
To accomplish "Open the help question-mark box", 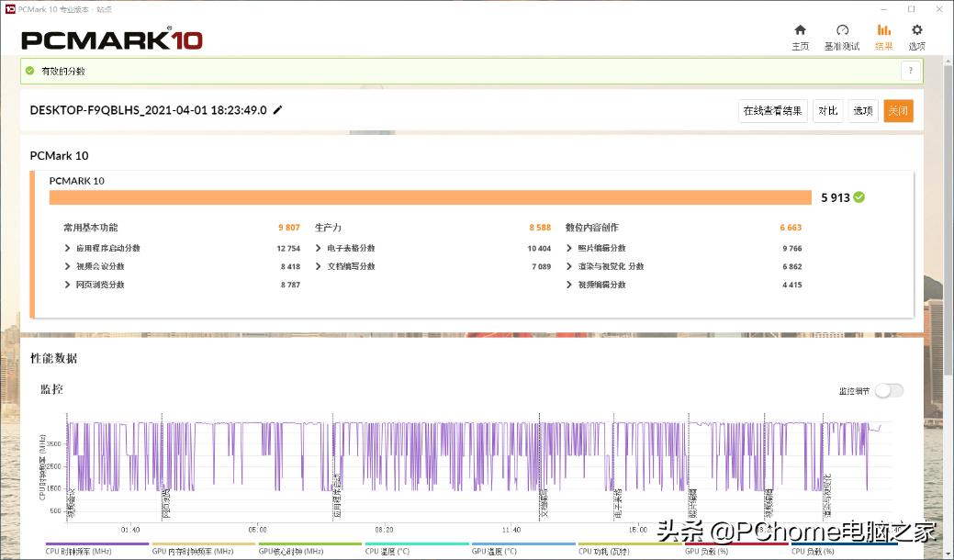I will (x=910, y=70).
